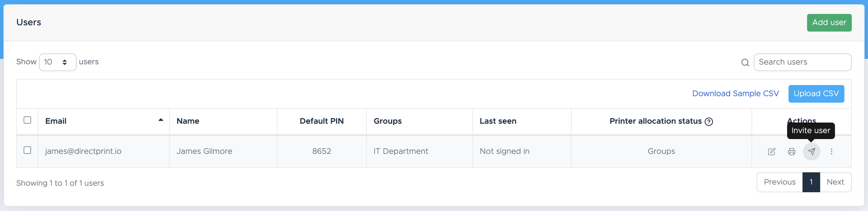868x211 pixels.
Task: Click the printer allocation status help icon
Action: pos(709,121)
